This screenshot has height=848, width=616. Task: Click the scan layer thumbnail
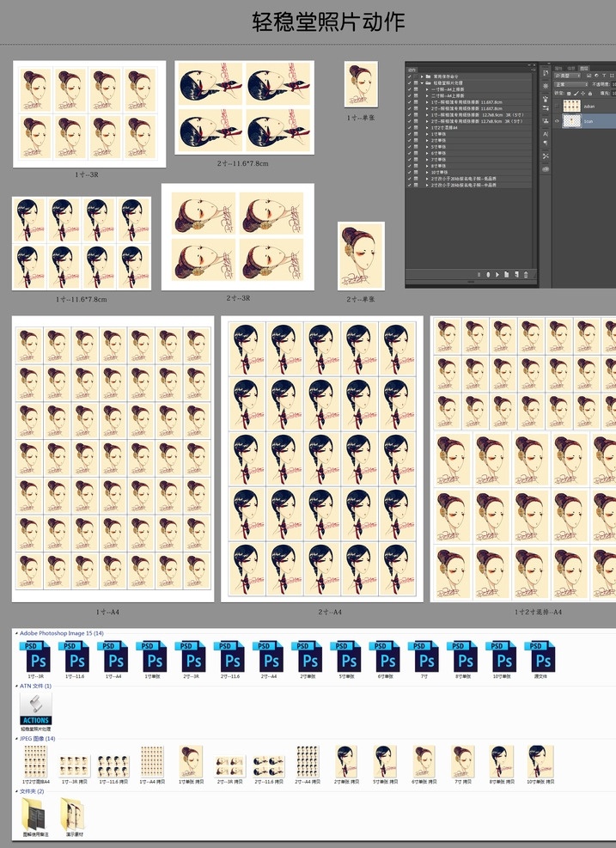point(571,121)
